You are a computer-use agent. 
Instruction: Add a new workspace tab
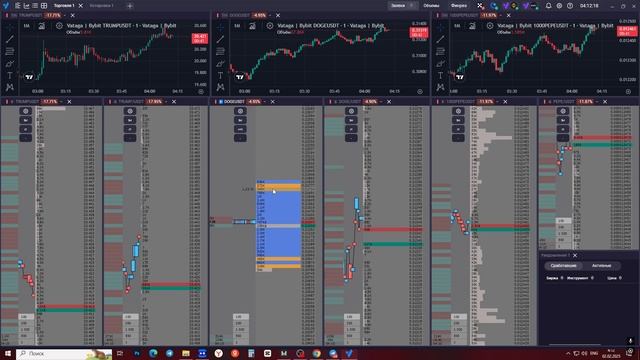pyautogui.click(x=130, y=6)
